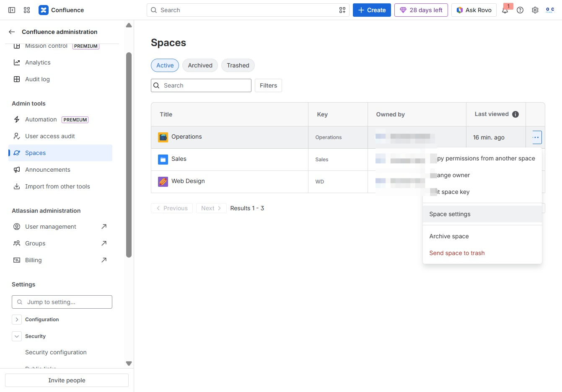Select Copy permissions from another space
The width and height of the screenshot is (562, 392).
pyautogui.click(x=482, y=158)
